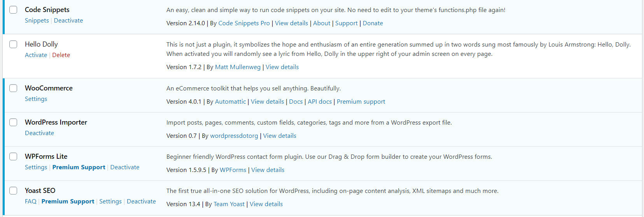This screenshot has width=644, height=217.
Task: Deactivate the Code Snippets plugin
Action: pos(68,21)
